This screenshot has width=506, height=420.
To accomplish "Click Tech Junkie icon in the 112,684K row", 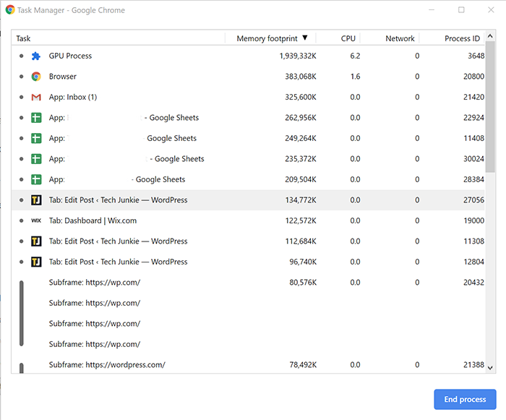I will 36,241.
